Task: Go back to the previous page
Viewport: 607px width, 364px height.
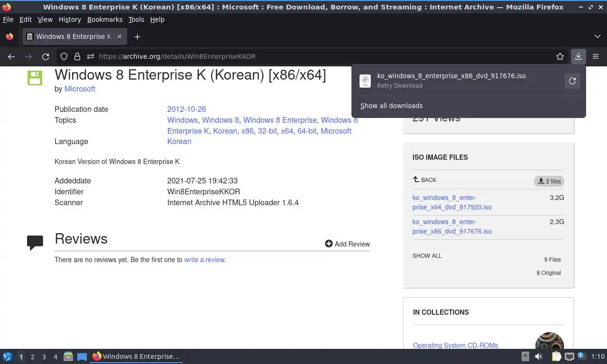Action: pos(11,56)
